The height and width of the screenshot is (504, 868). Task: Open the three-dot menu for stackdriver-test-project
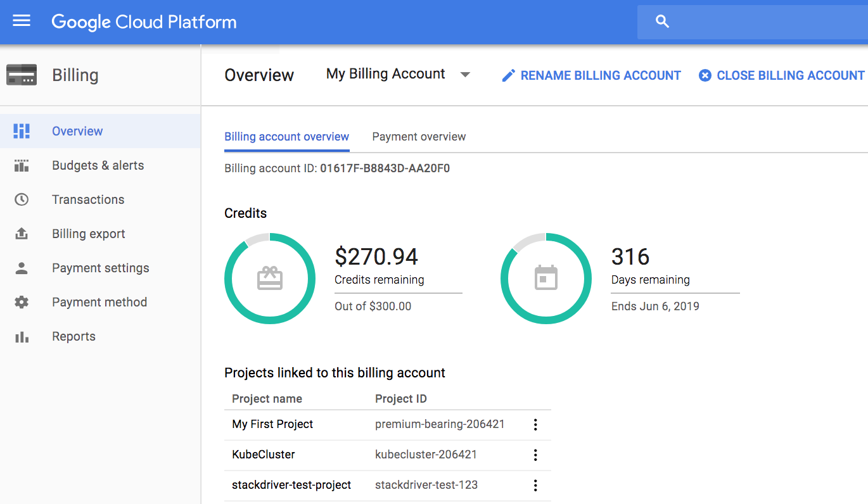click(535, 486)
